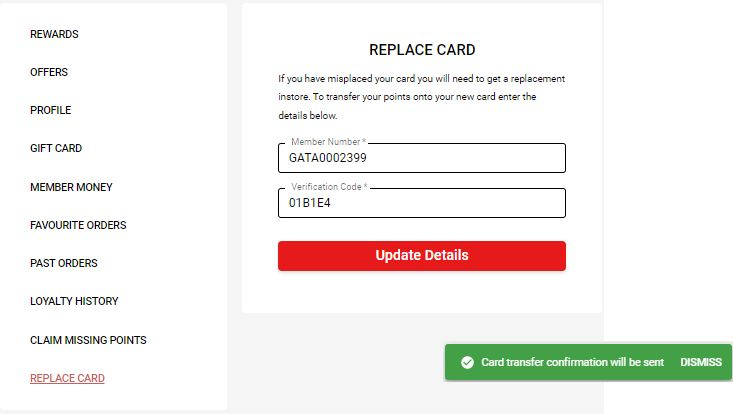Screen dimensions: 733x414
Task: Click the misplaced card instructions paragraph
Action: (x=422, y=97)
